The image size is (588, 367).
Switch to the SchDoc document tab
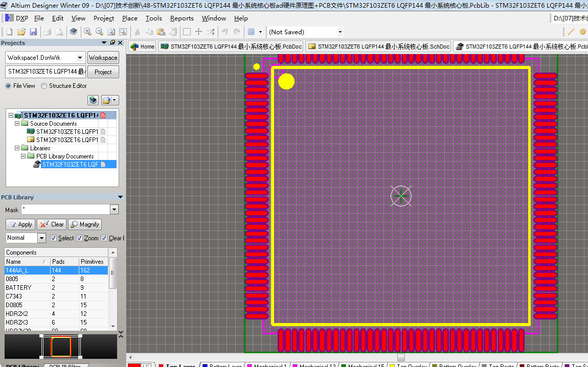[x=379, y=47]
